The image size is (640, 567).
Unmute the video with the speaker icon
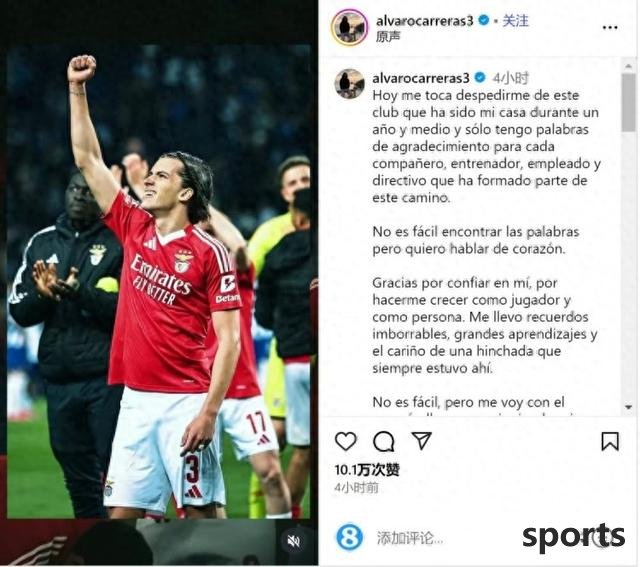293,542
